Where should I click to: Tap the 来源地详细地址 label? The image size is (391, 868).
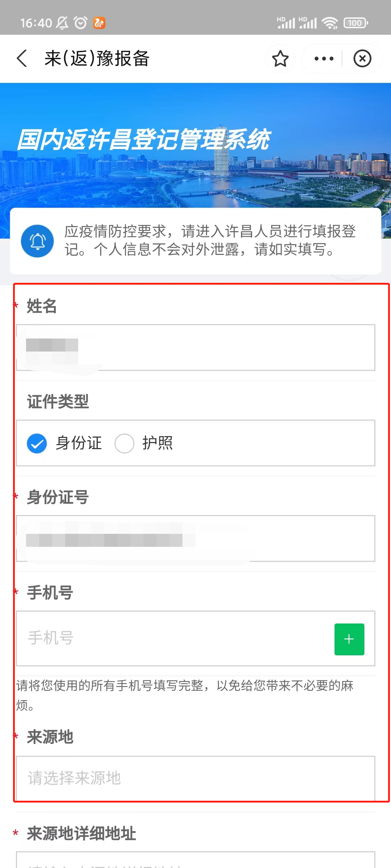pyautogui.click(x=81, y=833)
